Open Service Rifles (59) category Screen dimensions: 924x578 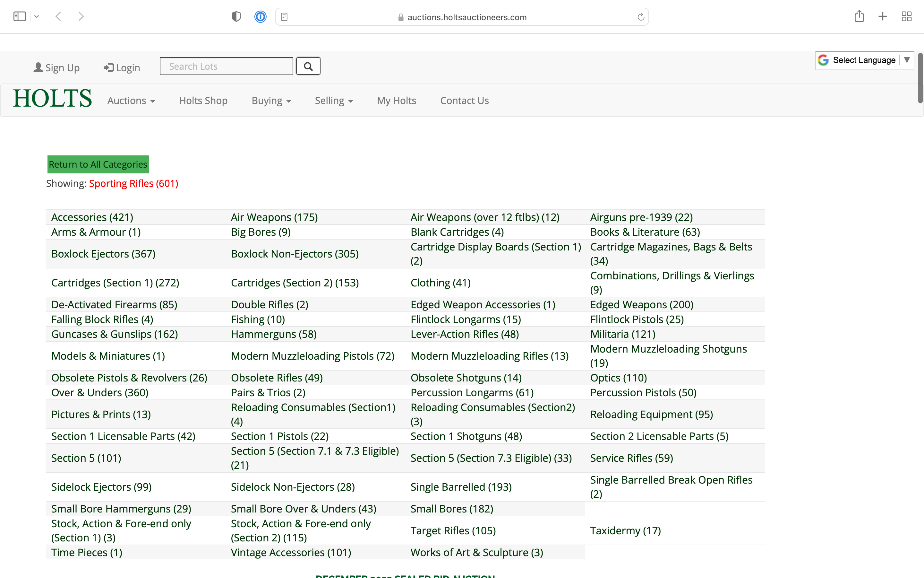pyautogui.click(x=631, y=458)
